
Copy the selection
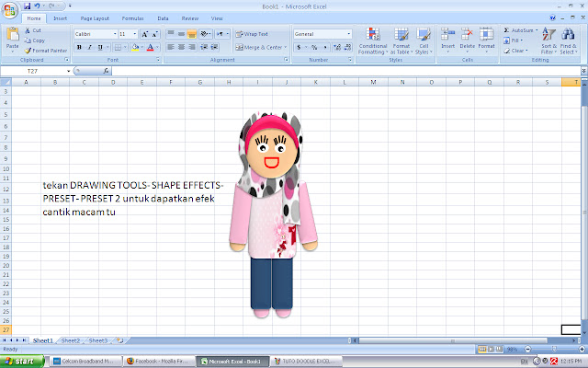(35, 40)
